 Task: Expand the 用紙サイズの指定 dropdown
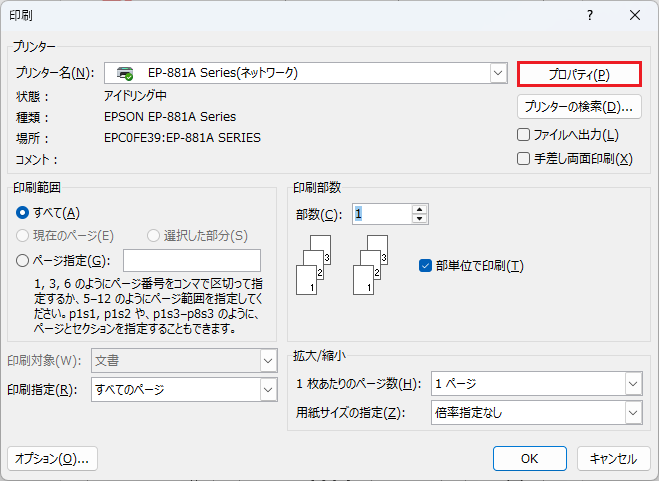tap(632, 411)
